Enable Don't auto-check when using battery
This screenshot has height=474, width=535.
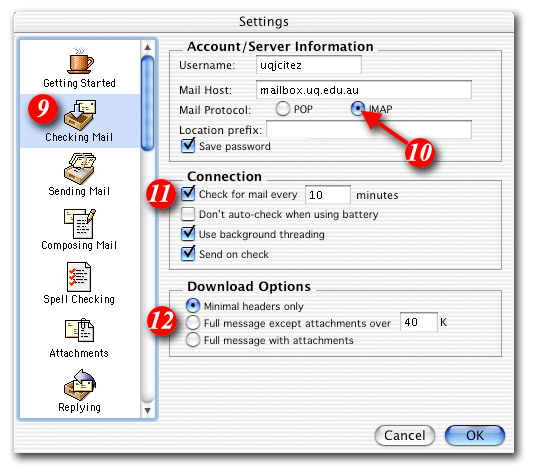(188, 214)
